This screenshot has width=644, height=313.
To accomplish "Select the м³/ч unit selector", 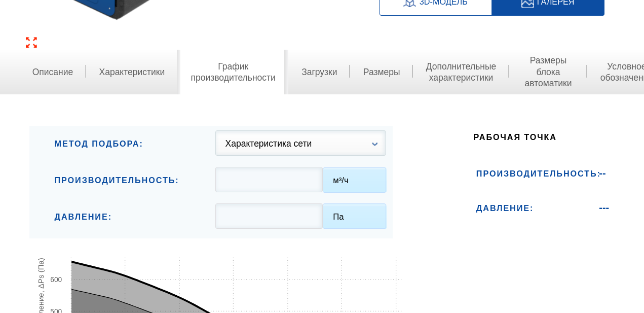I will [x=355, y=180].
